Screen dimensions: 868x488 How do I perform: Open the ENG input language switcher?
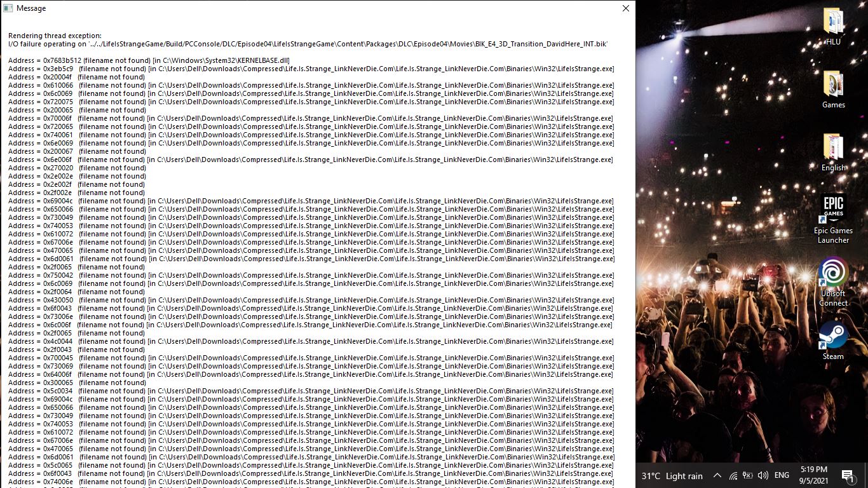[x=782, y=475]
